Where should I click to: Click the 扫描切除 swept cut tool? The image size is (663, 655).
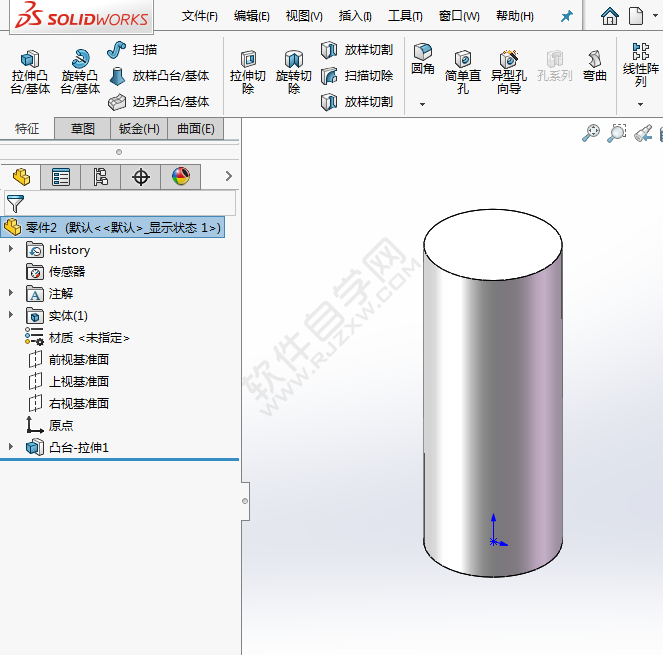(x=357, y=76)
